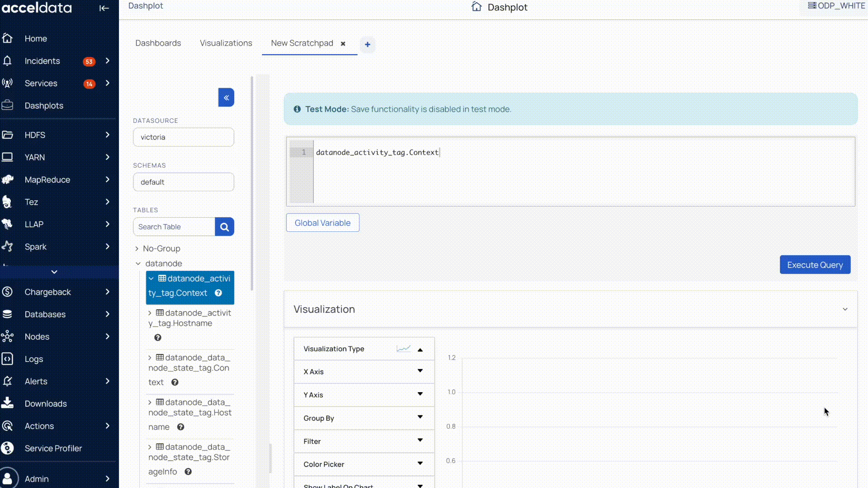Expand the X Axis options
The width and height of the screenshot is (868, 488).
[420, 371]
